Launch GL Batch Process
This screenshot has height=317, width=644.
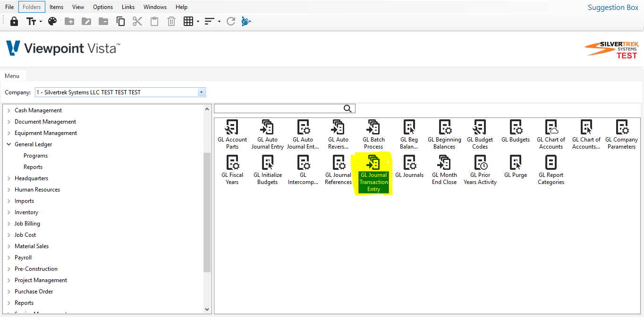coord(373,134)
